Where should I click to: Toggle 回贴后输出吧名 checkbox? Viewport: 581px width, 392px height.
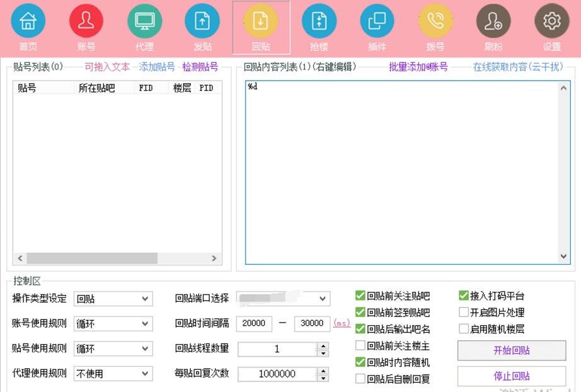pos(360,328)
